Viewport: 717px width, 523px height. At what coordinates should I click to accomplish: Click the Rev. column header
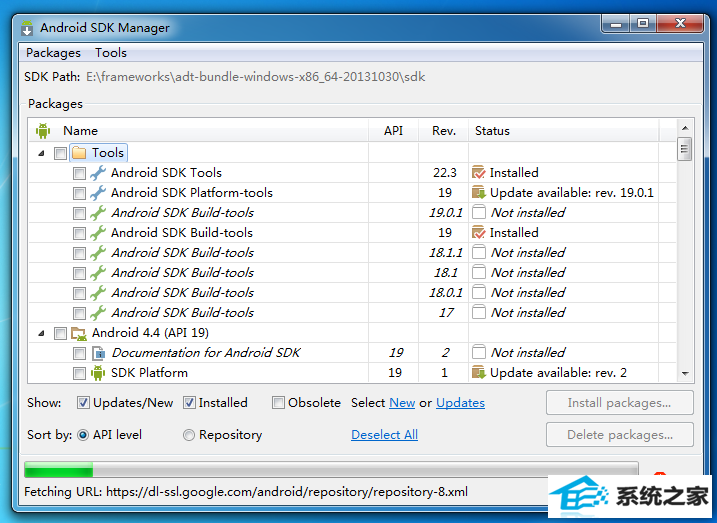[444, 131]
